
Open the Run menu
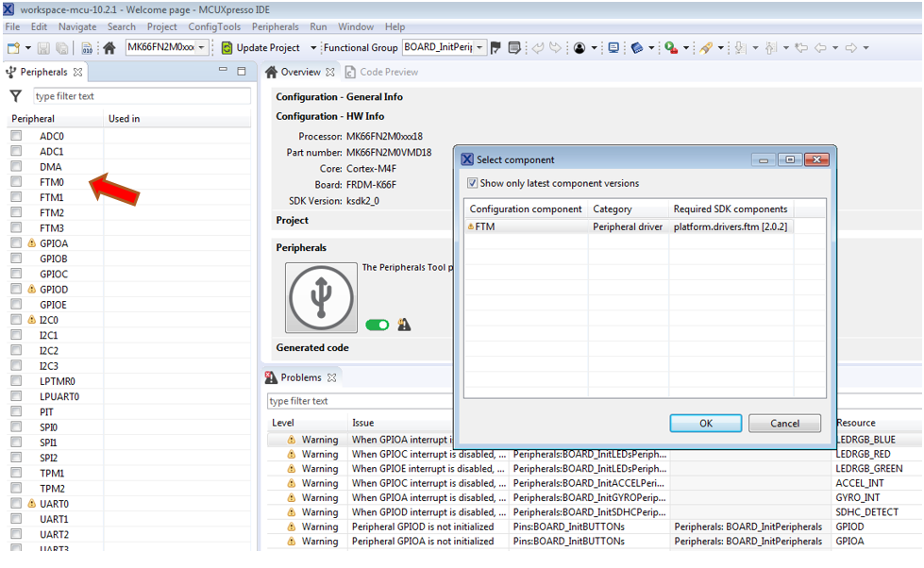point(318,26)
